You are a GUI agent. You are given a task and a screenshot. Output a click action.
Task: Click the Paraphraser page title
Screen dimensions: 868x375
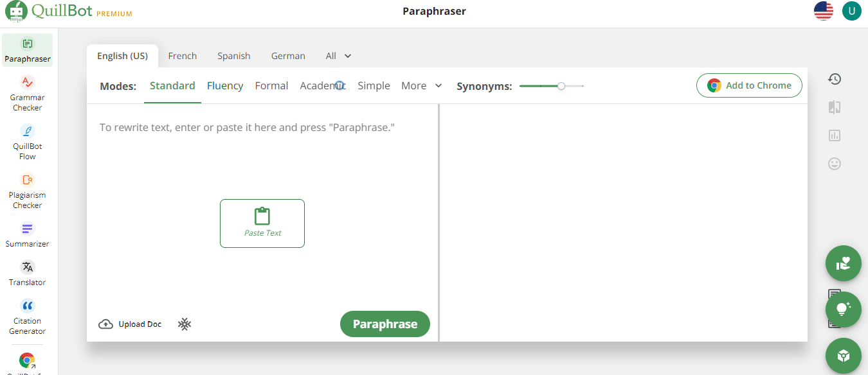click(x=434, y=11)
